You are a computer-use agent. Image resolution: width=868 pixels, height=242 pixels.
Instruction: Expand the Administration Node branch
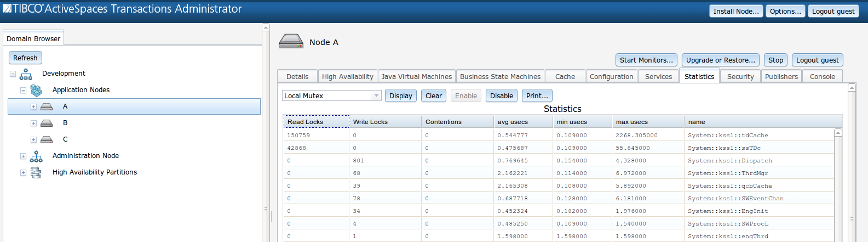[23, 156]
